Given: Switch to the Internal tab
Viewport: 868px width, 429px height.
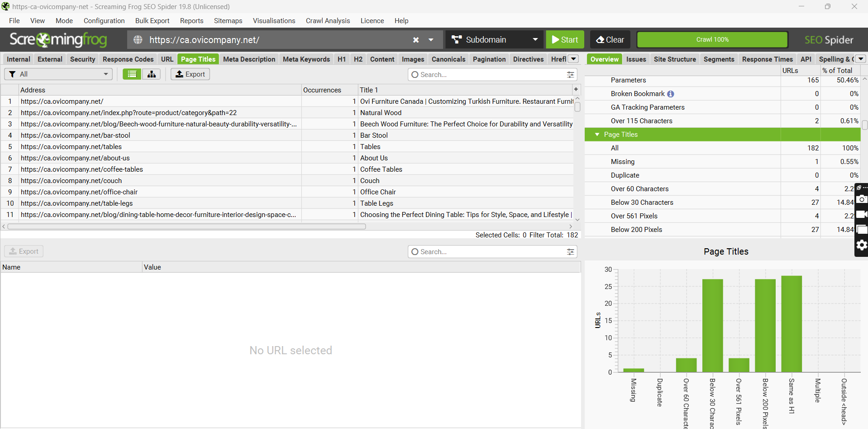Looking at the screenshot, I should point(19,59).
